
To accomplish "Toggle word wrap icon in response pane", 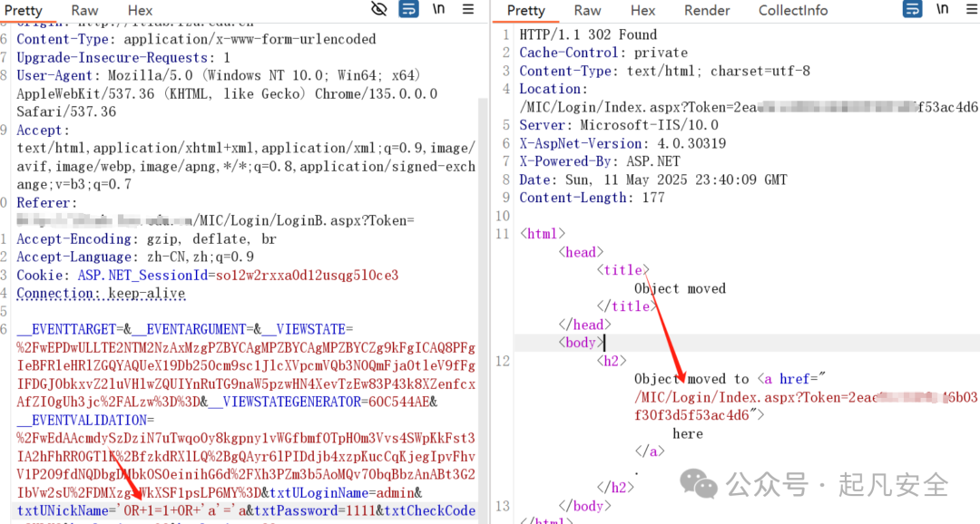I will [x=913, y=9].
